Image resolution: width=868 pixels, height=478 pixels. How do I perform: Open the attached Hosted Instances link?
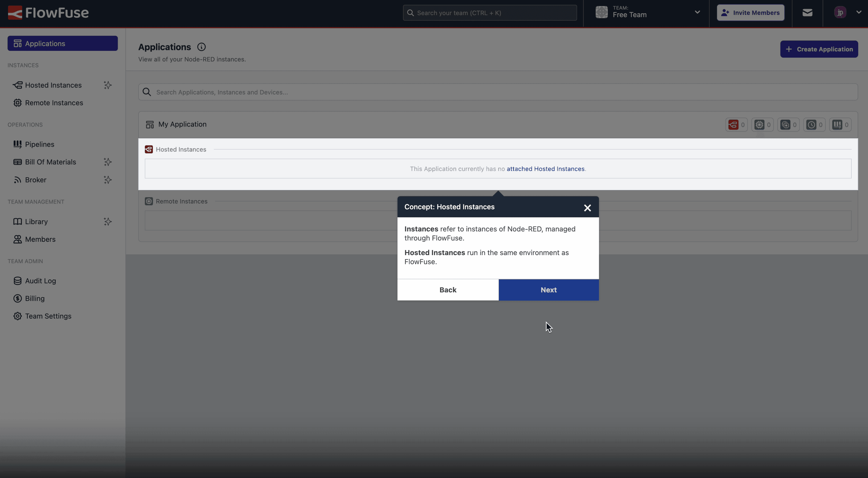[x=545, y=169]
